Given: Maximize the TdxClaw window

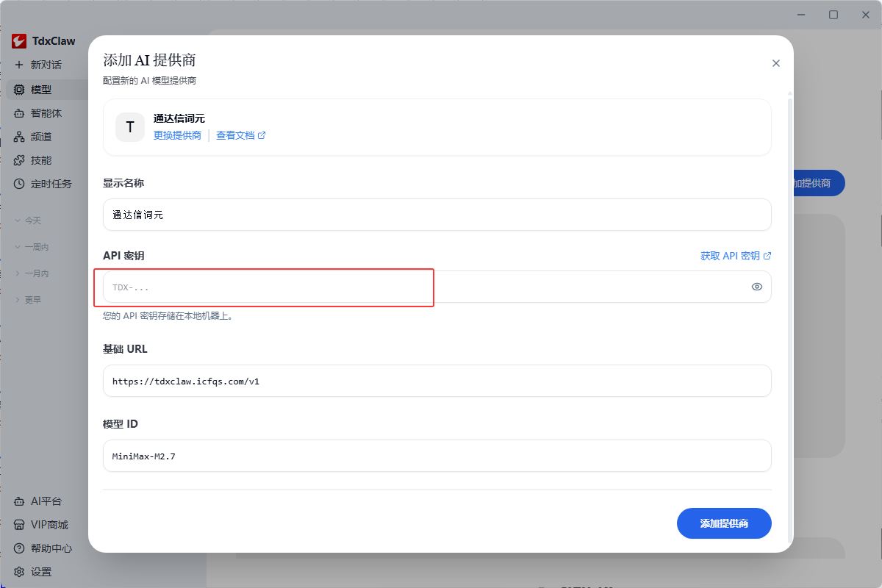Looking at the screenshot, I should click(x=833, y=15).
